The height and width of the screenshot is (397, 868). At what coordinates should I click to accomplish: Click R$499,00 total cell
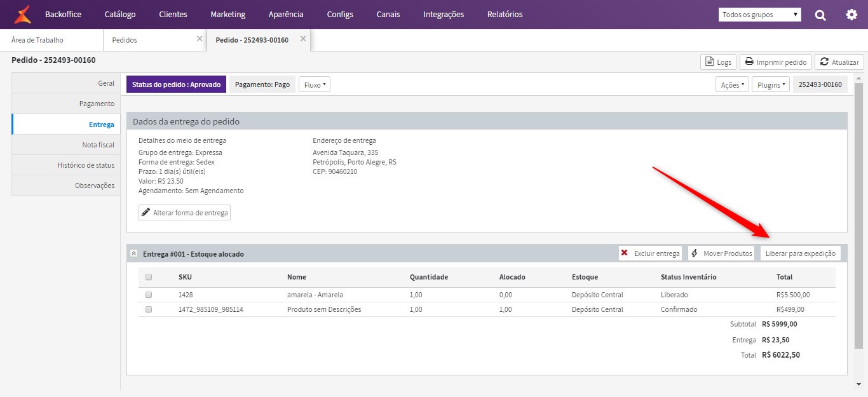click(790, 309)
